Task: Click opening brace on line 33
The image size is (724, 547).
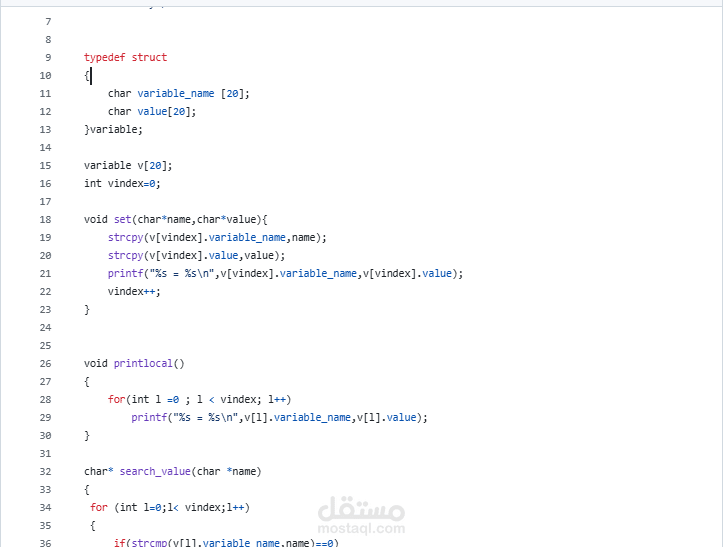Action: coord(86,490)
